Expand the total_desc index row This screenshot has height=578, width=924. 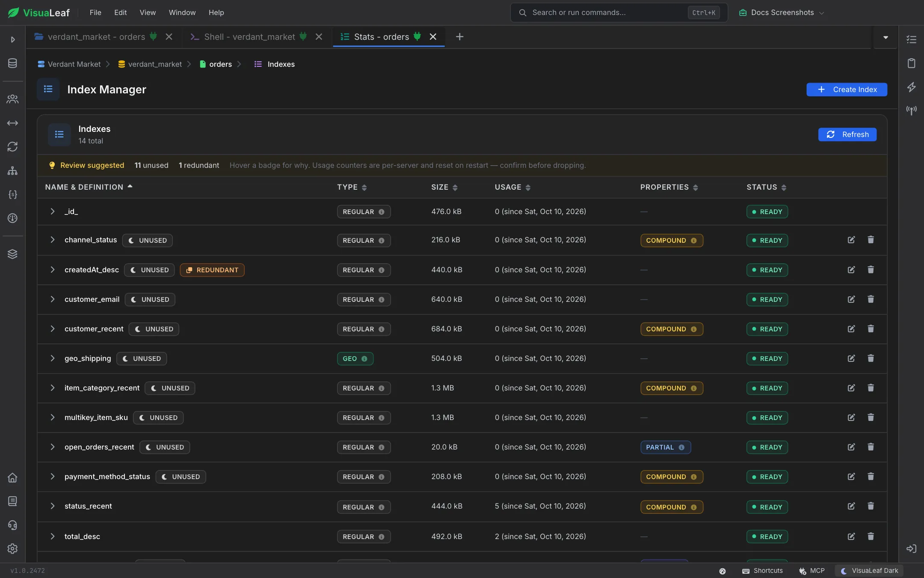point(52,536)
